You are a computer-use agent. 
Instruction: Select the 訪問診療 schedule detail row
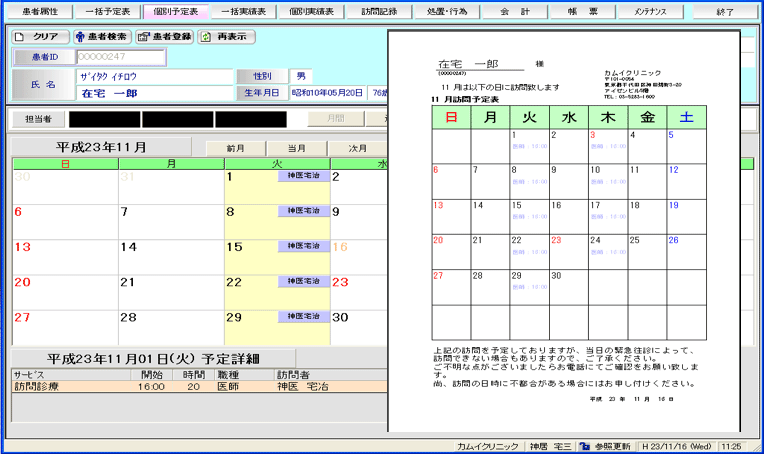(199, 386)
